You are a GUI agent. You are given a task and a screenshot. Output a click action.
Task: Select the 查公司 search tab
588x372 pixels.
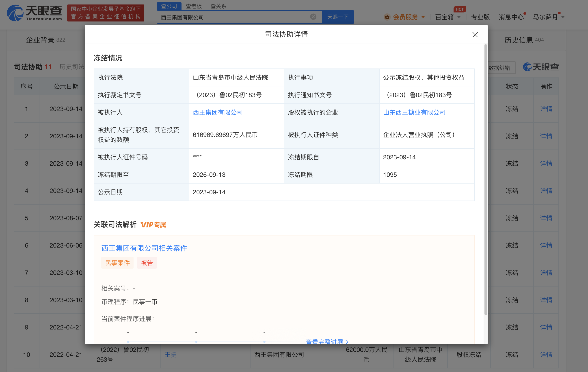click(x=169, y=6)
